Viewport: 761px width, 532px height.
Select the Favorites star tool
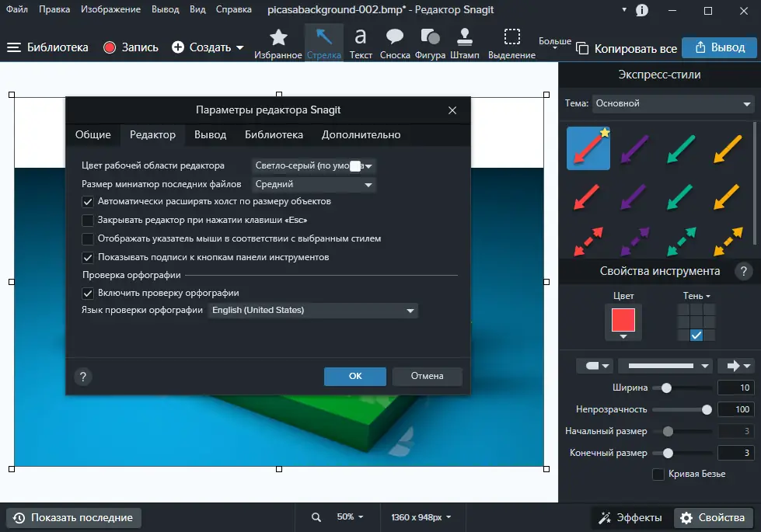278,43
